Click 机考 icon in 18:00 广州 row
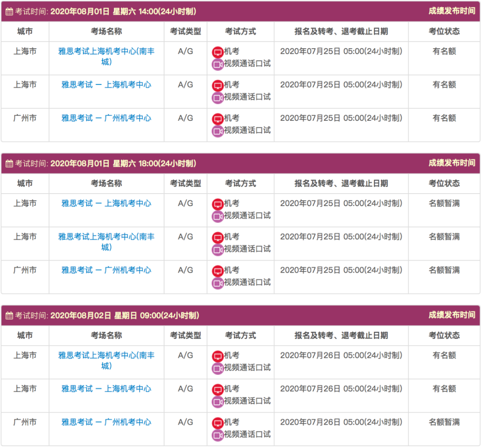Screen dimensions: 483x448 [218, 271]
